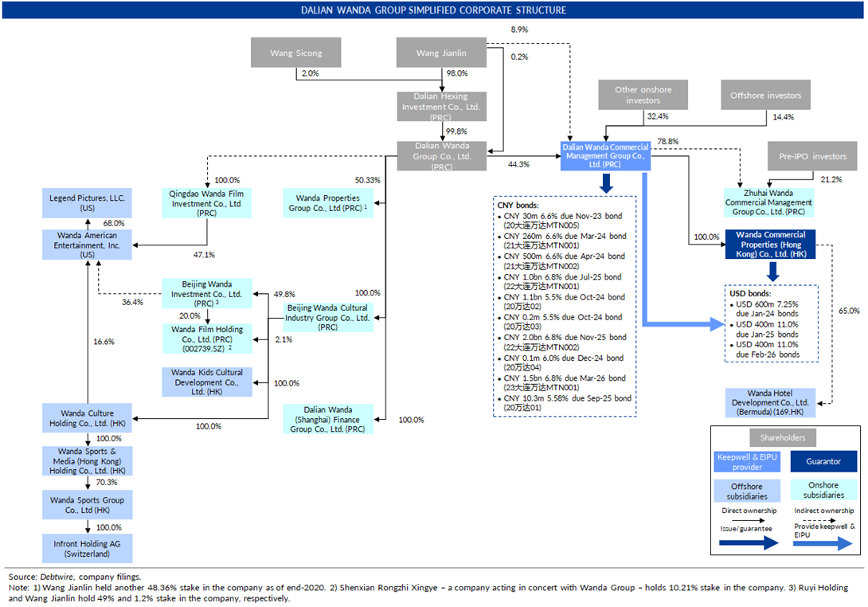
Task: Select the Wang Sicong shareholder box
Action: 295,53
